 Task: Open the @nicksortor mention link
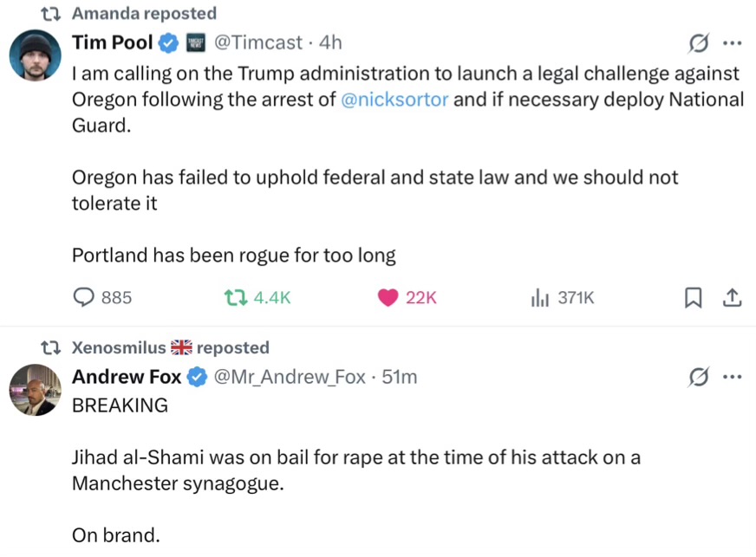pos(394,99)
